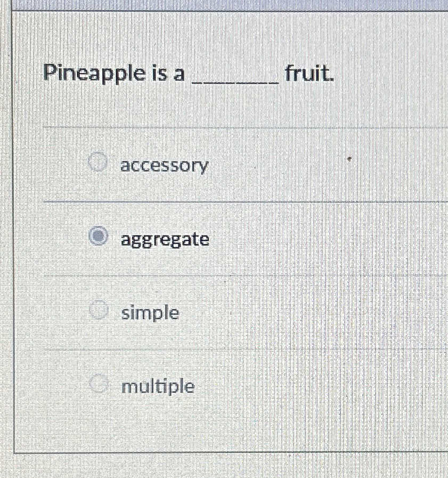Click the accessory answer label
448x478 pixels.
tap(164, 166)
